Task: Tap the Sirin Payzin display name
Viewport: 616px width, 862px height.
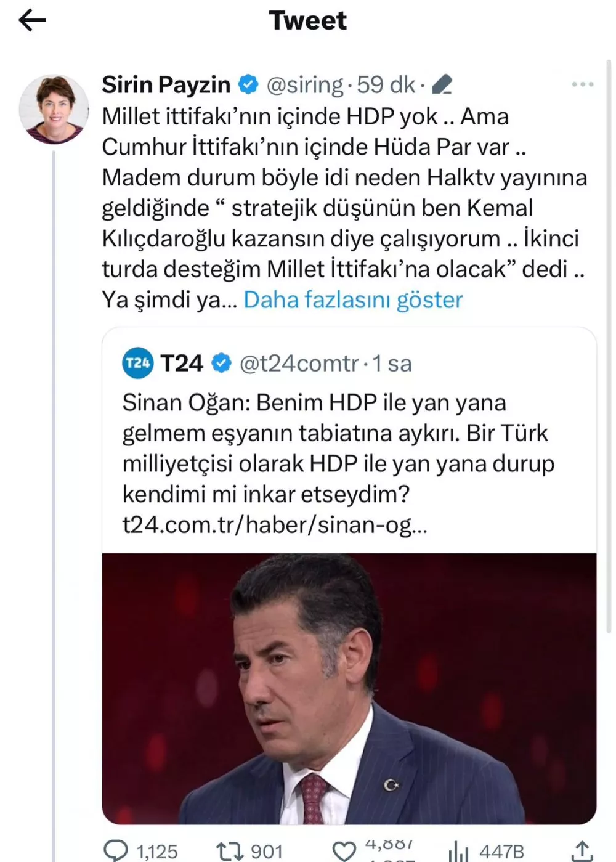Action: (166, 84)
